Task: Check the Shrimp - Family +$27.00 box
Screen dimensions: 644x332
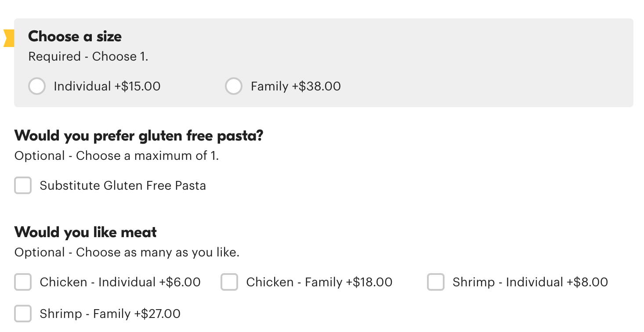Action: pos(23,314)
